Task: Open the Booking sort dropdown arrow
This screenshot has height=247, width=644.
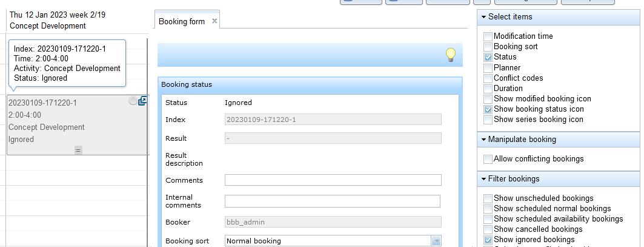Action: click(x=436, y=241)
